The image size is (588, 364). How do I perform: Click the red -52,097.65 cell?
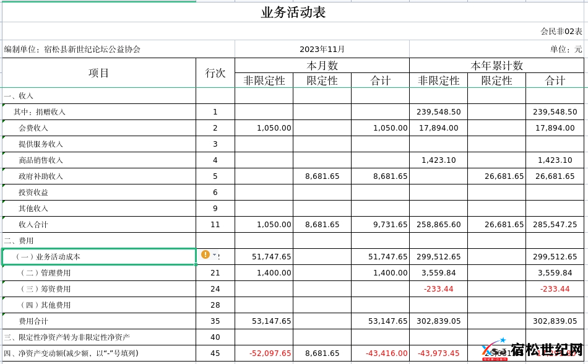[264, 353]
